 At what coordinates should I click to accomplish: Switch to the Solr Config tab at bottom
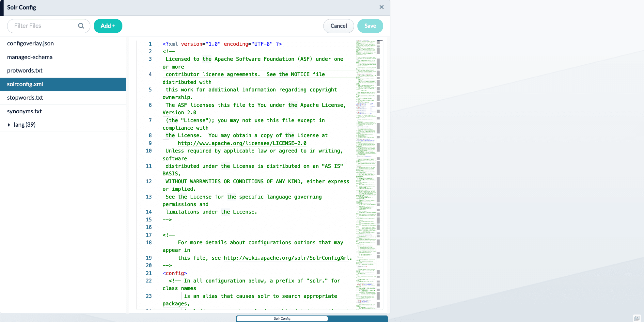point(282,319)
